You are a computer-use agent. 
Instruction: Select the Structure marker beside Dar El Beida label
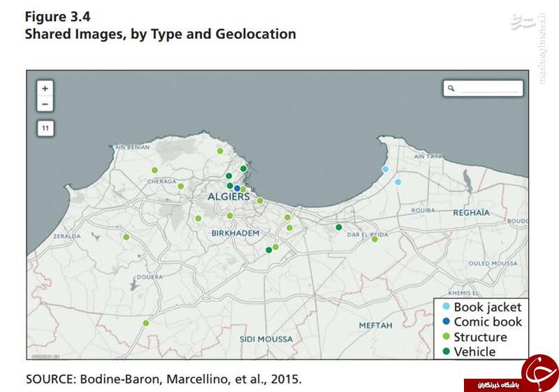tap(375, 239)
